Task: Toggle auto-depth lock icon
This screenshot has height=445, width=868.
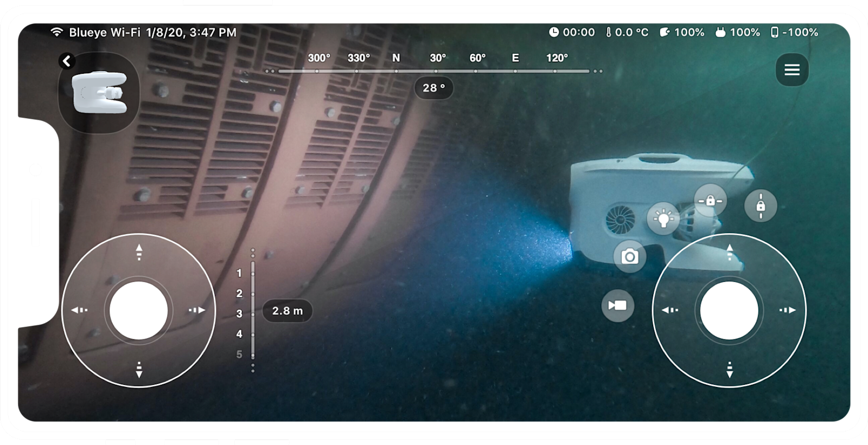Action: pos(761,206)
